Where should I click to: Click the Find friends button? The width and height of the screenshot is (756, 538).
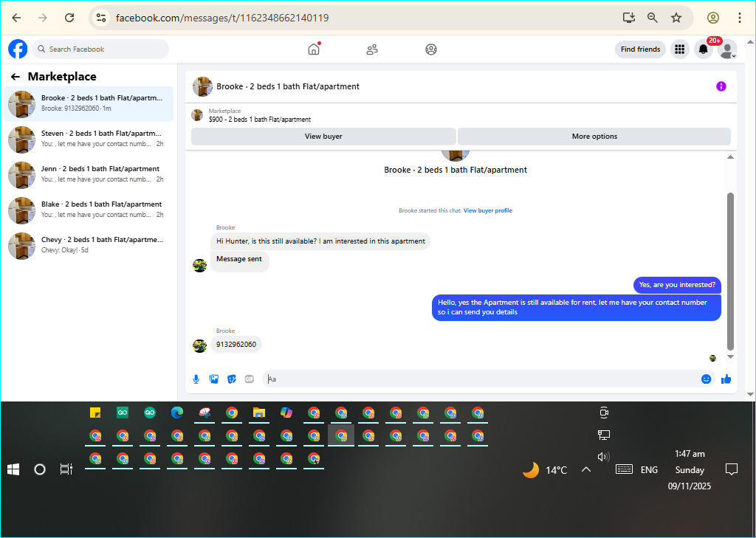point(640,49)
